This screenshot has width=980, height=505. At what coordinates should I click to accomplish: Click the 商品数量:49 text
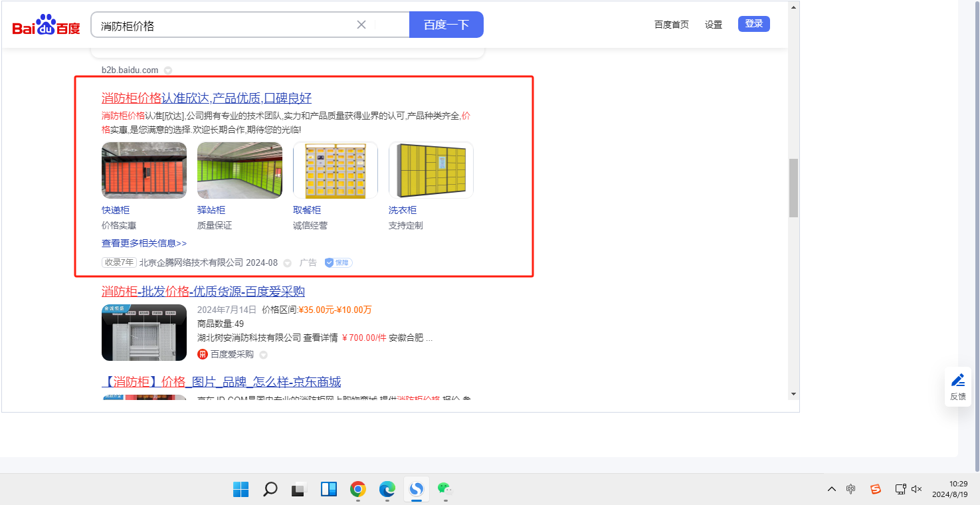pos(221,324)
